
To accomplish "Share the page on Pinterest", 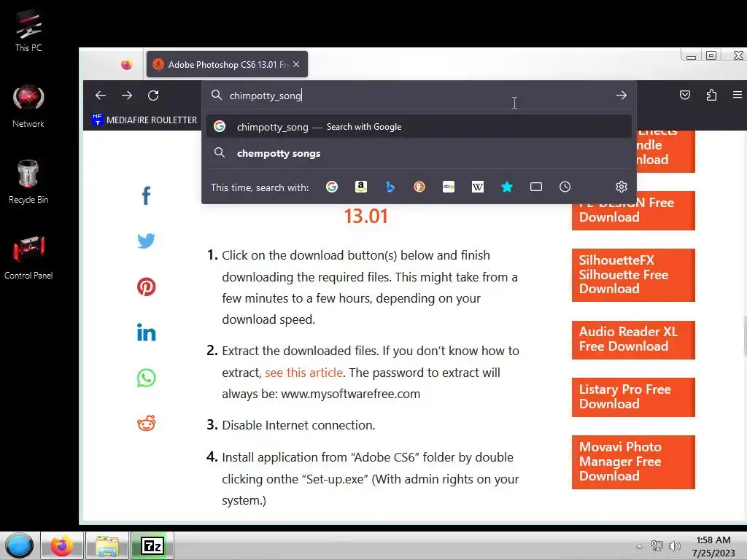I will coord(146,287).
